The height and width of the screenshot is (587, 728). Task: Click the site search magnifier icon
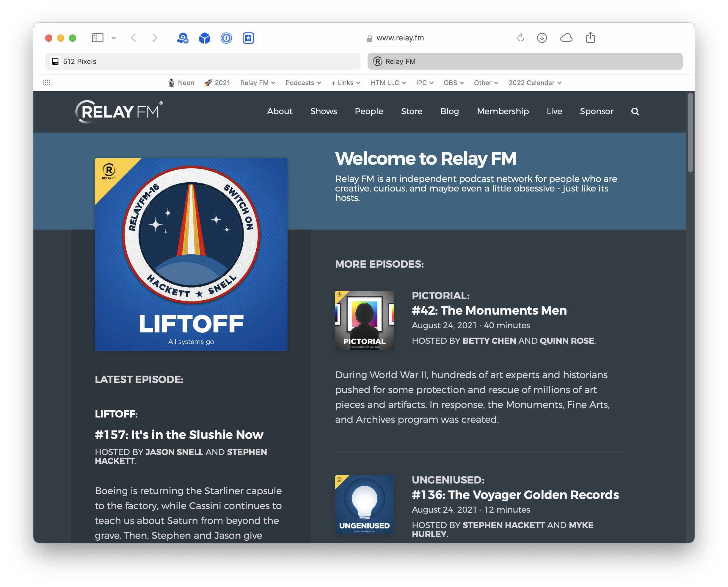635,111
